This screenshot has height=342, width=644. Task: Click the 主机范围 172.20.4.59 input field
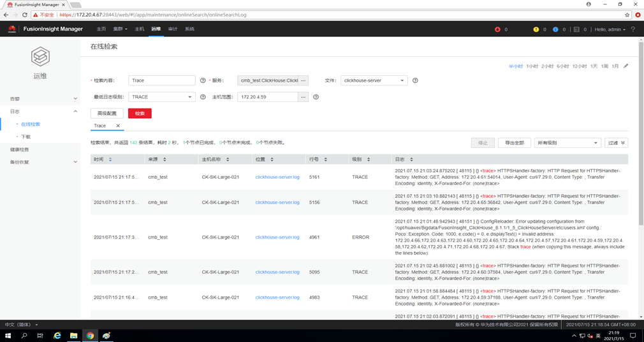(268, 97)
